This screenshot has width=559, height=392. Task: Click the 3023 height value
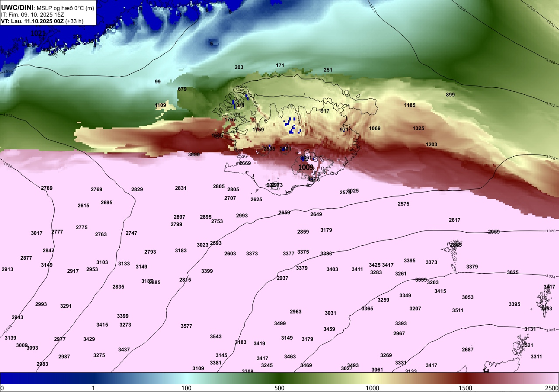[203, 245]
